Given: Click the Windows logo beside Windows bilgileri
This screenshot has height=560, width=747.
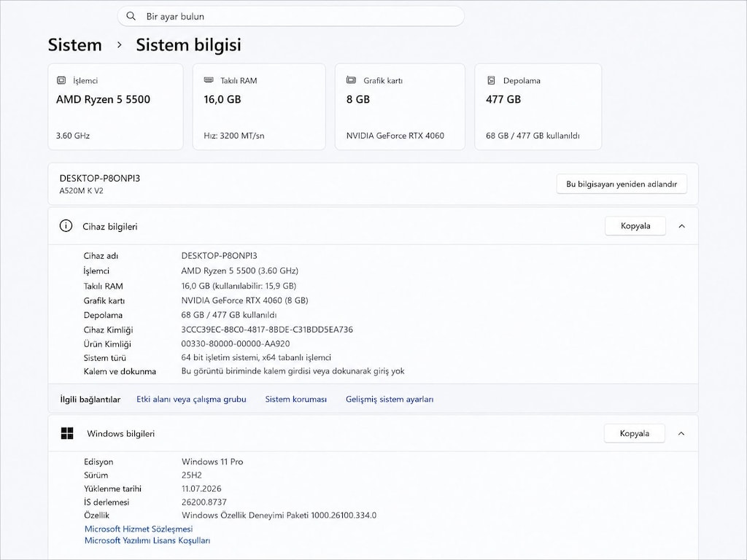Looking at the screenshot, I should point(67,433).
